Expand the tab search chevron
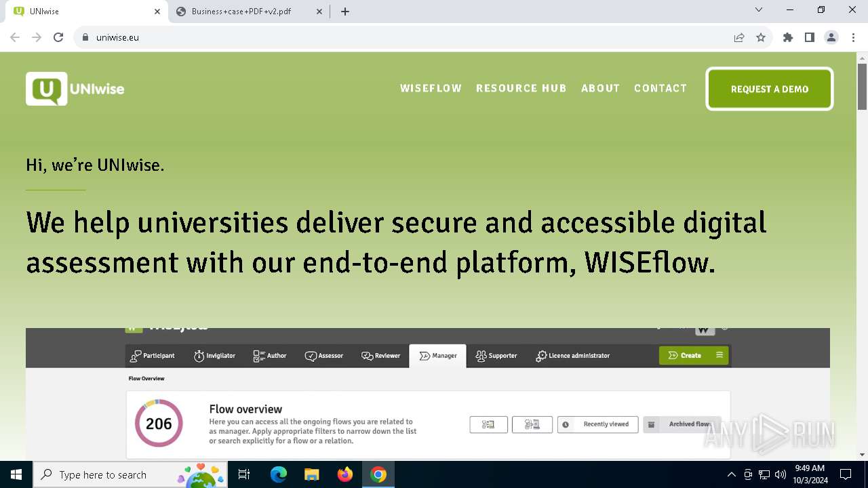 click(759, 10)
